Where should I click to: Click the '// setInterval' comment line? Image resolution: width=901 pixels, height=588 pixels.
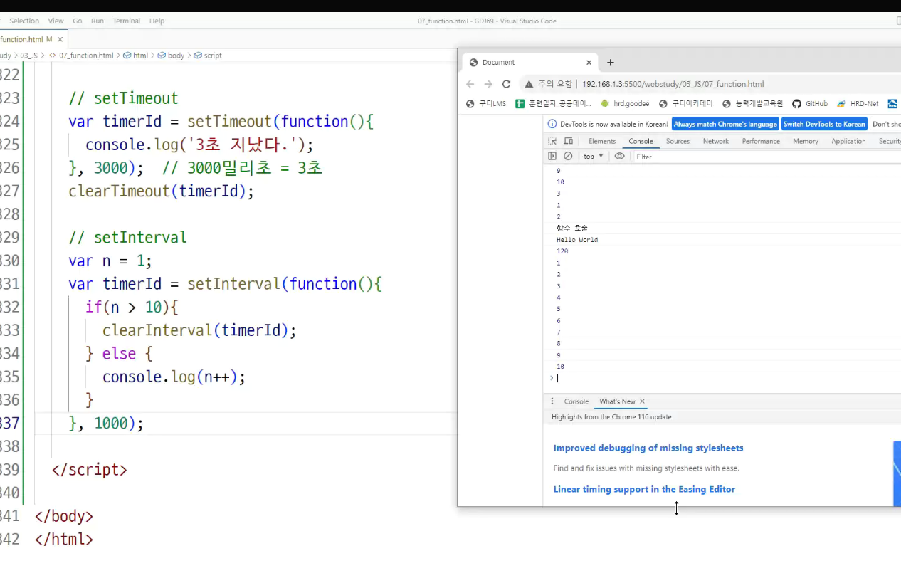[128, 237]
